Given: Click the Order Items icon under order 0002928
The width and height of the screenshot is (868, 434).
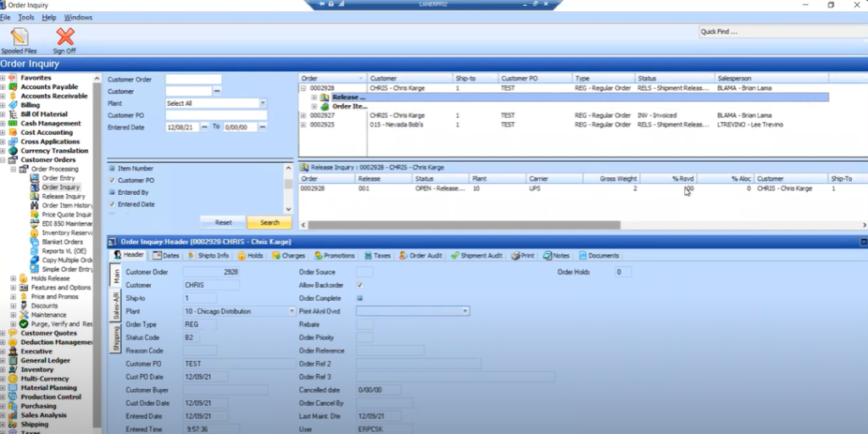Looking at the screenshot, I should point(325,106).
